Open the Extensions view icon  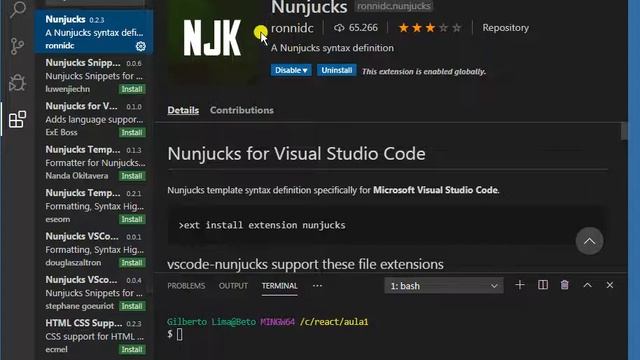18,119
